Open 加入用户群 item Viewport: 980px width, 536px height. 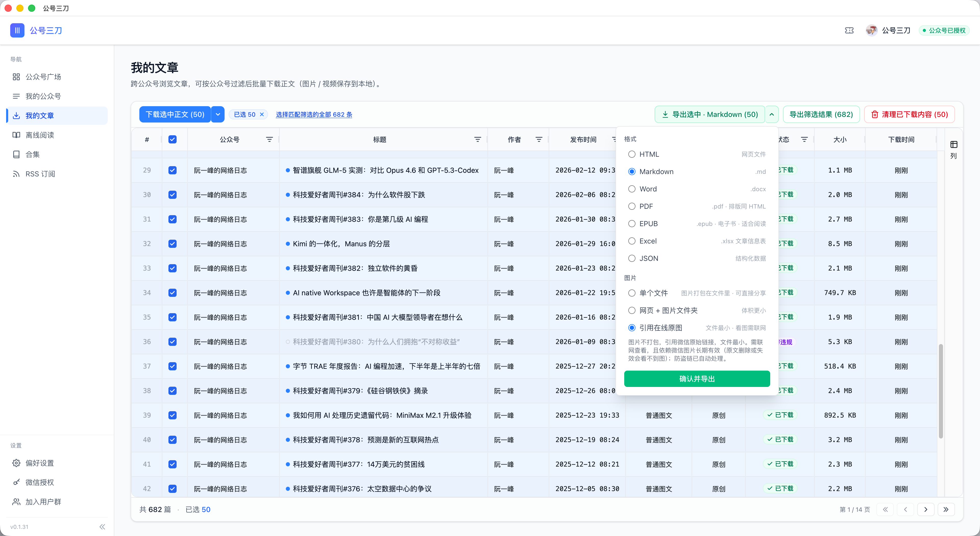point(57,502)
